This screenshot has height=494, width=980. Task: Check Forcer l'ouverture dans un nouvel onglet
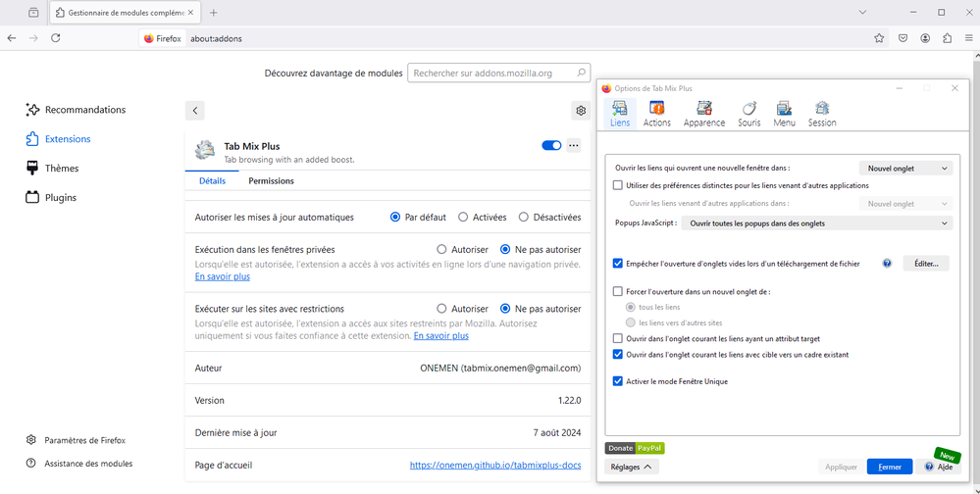[618, 291]
